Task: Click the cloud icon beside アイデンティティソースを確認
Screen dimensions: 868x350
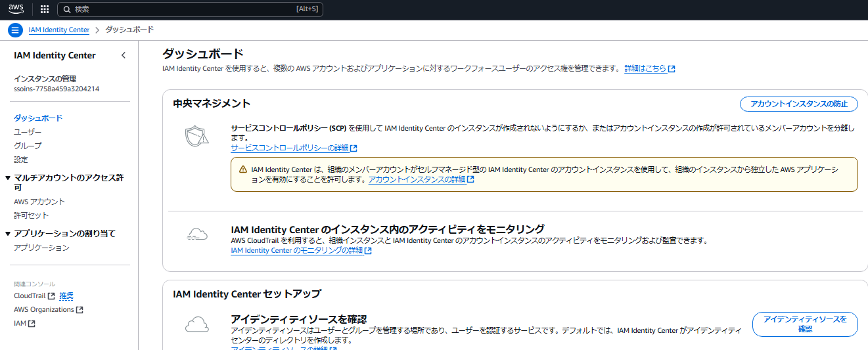Action: point(197,324)
